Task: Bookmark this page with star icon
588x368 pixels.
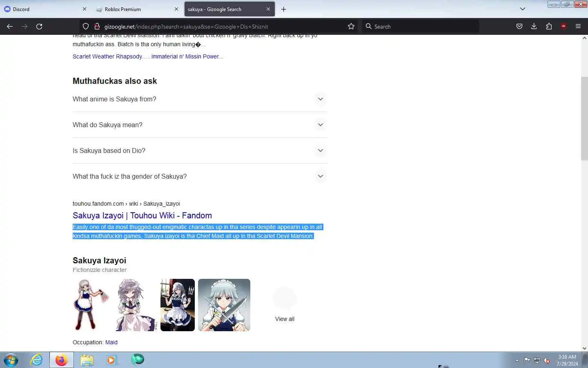Action: pos(351,26)
